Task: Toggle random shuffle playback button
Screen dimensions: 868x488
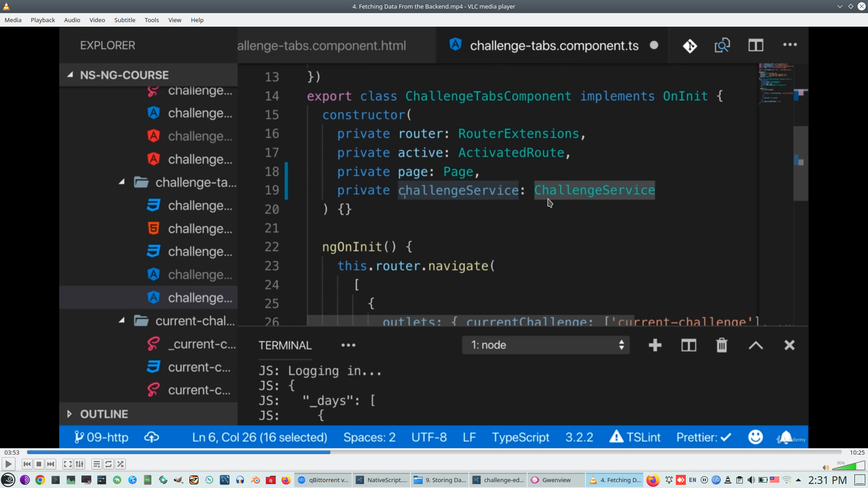Action: pos(120,464)
